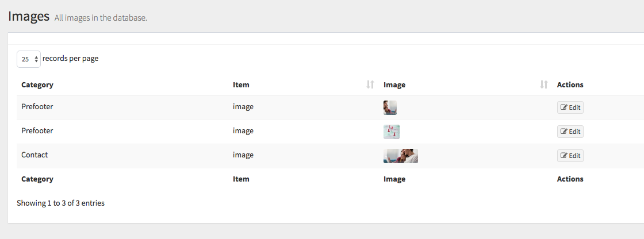Open the first Prefooter row thumbnail
Image resolution: width=644 pixels, height=239 pixels.
(390, 107)
